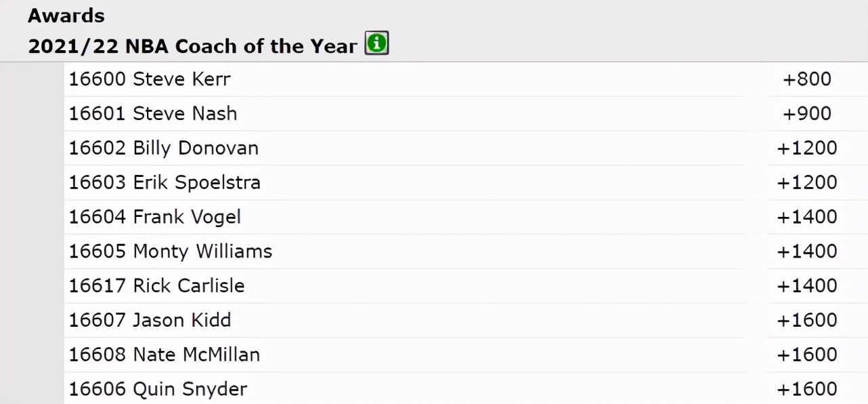Choose Erik Spoelstra +1200 odds
This screenshot has width=868, height=404.
tap(807, 183)
